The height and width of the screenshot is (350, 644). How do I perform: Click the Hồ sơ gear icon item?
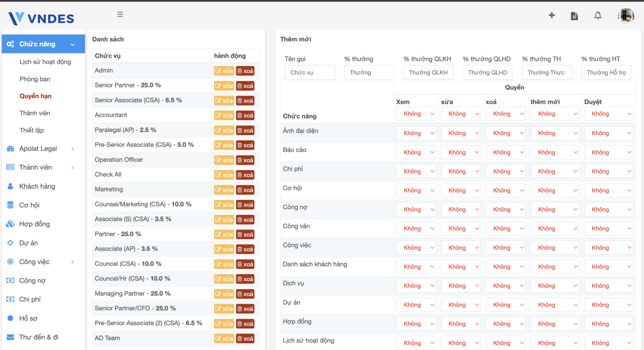(28, 318)
